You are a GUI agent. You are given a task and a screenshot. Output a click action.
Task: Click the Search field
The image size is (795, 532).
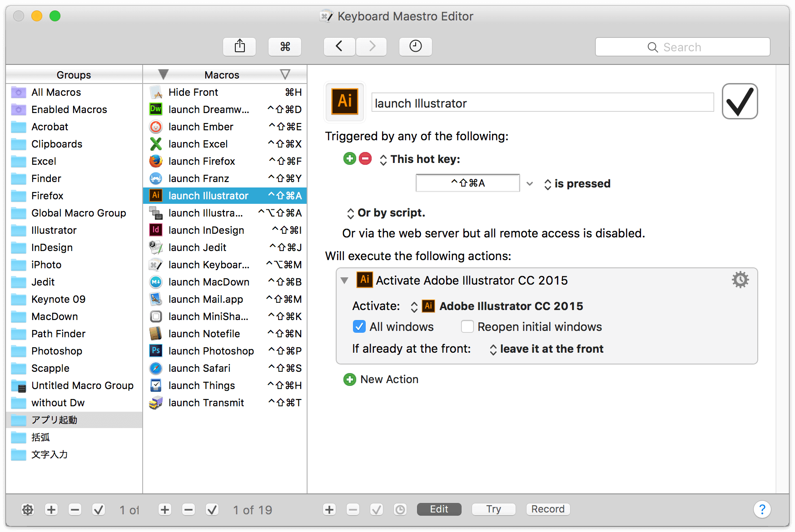pos(682,47)
